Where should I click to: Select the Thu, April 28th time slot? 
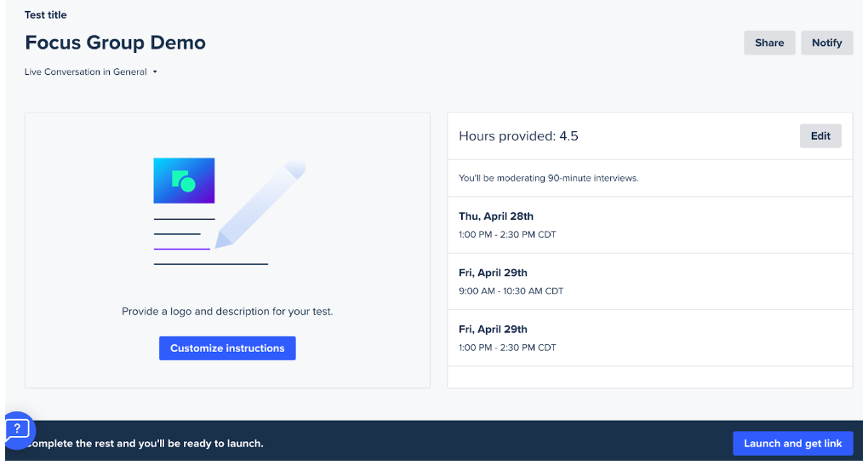650,225
